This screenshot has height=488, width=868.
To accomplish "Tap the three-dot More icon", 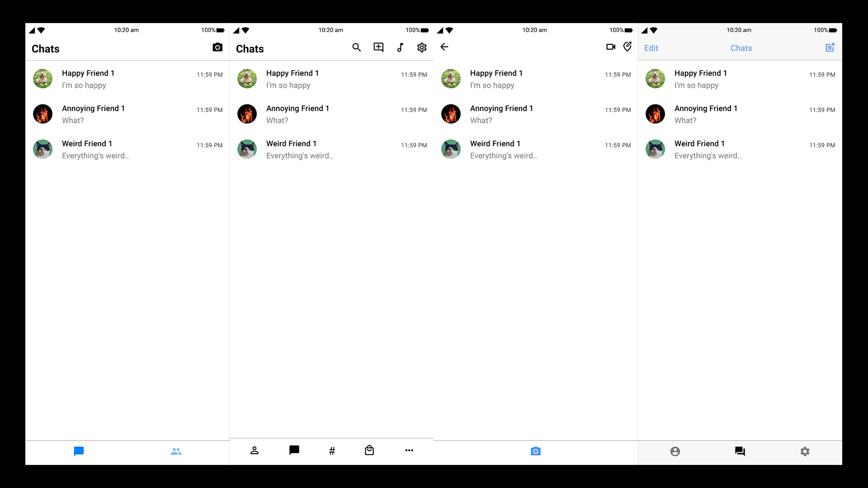I will [409, 450].
